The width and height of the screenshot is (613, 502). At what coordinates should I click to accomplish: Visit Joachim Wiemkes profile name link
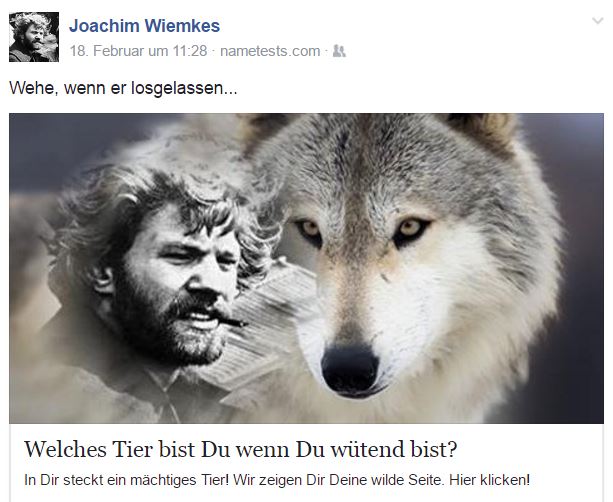click(x=144, y=26)
